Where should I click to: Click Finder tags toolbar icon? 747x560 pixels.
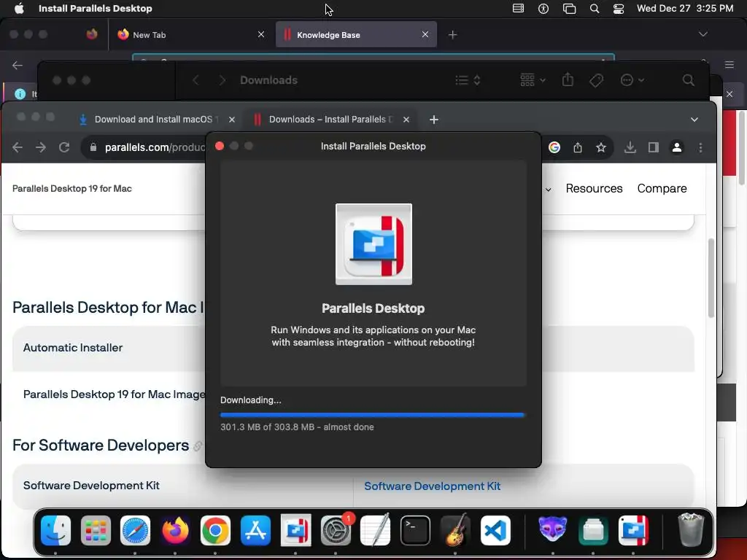click(x=596, y=80)
